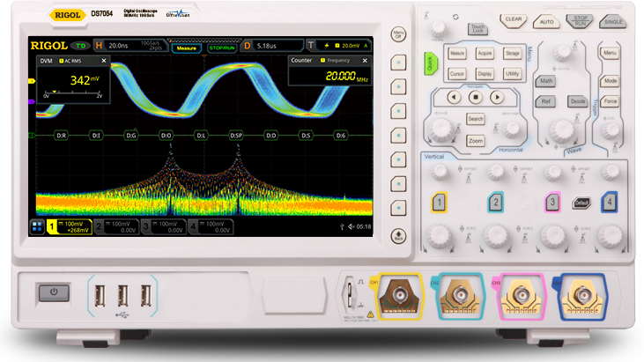Tap the trigger Force button
644x362 pixels.
point(610,101)
